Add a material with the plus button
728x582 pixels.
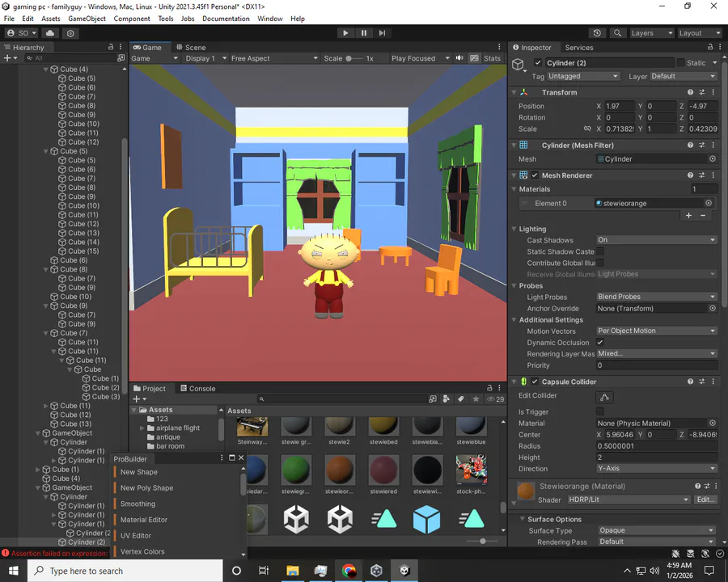tap(688, 215)
